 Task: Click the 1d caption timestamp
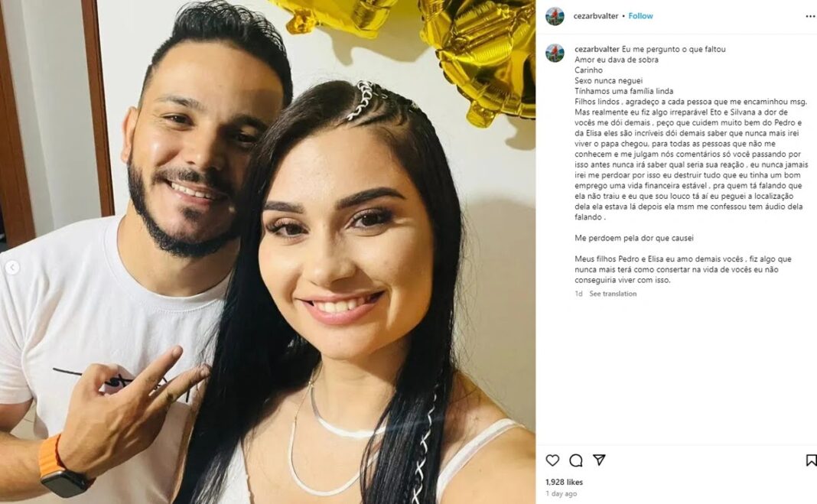578,294
